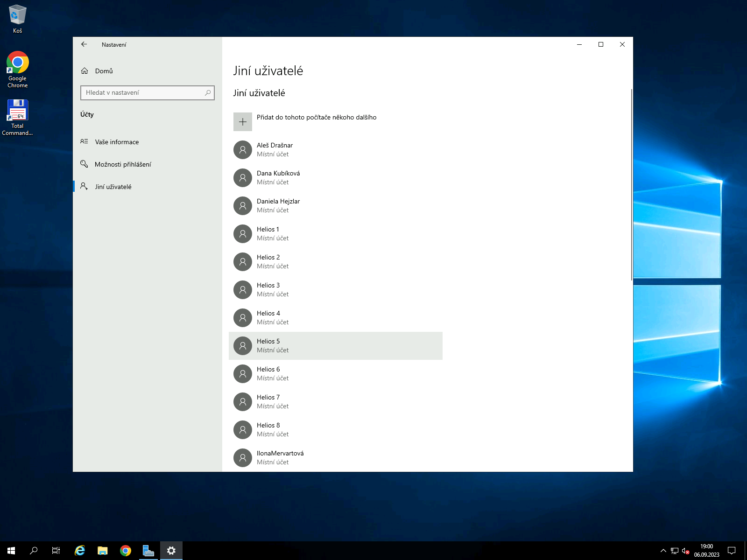Open the Action Center notification icon
747x560 pixels.
coord(732,551)
